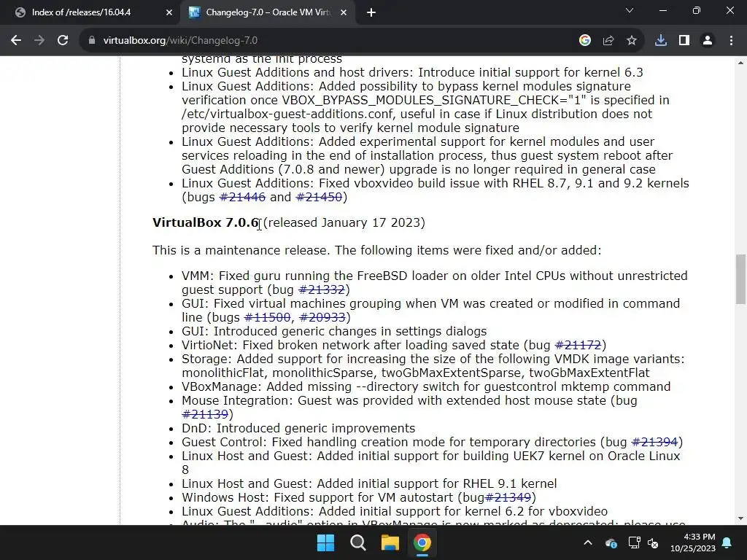Viewport: 747px width, 560px height.
Task: Open bug #21332 link
Action: pyautogui.click(x=321, y=289)
